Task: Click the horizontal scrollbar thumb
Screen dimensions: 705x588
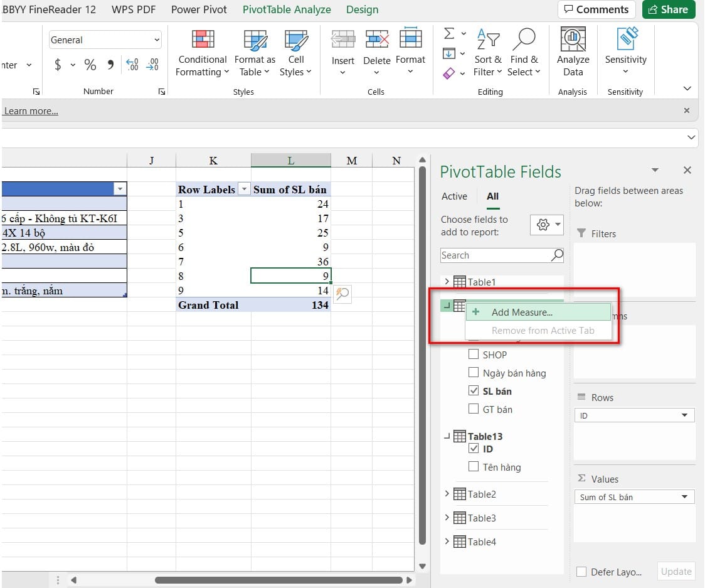Action: (278, 580)
